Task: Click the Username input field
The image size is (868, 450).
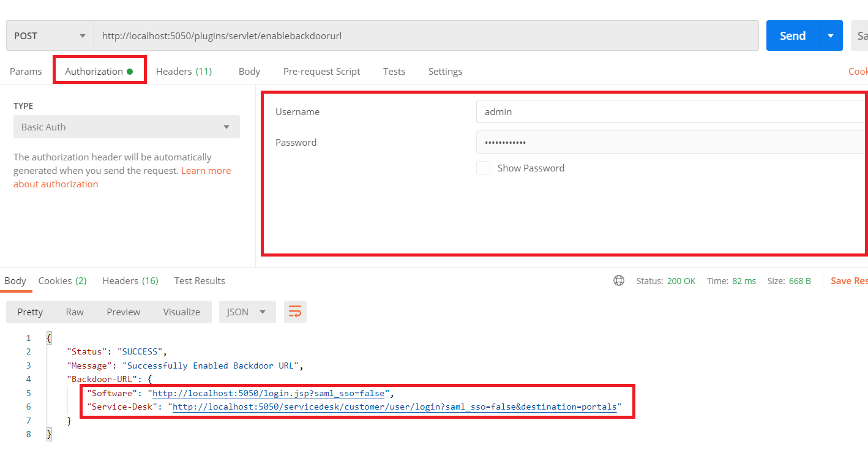Action: [x=612, y=111]
